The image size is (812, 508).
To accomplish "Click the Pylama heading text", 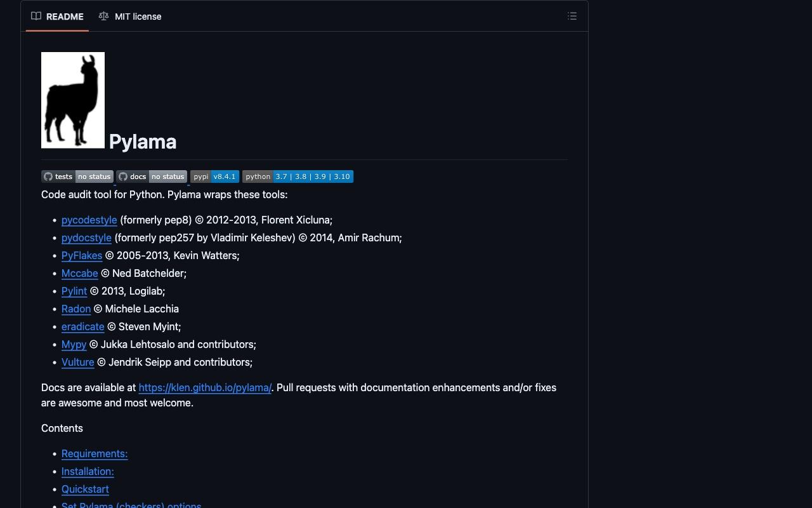I will coord(143,142).
